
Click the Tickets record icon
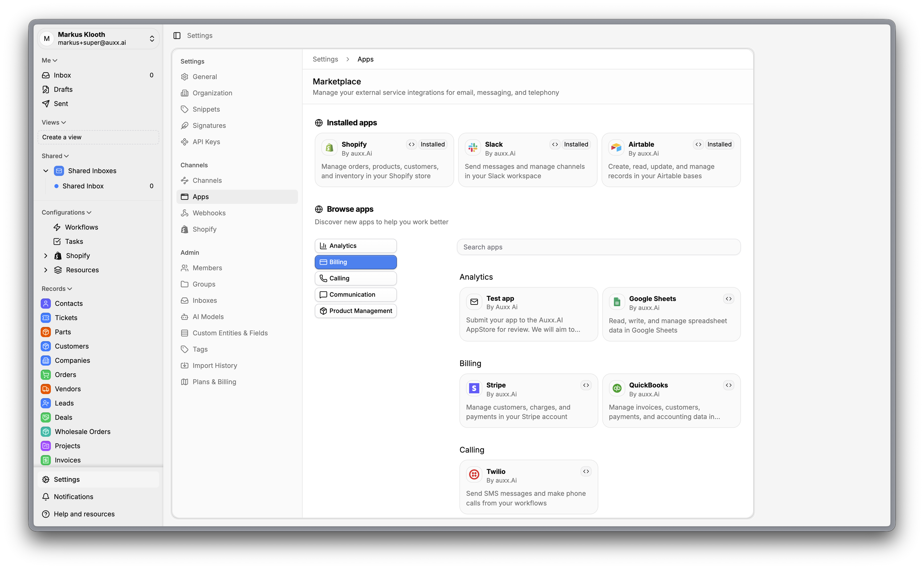(46, 318)
